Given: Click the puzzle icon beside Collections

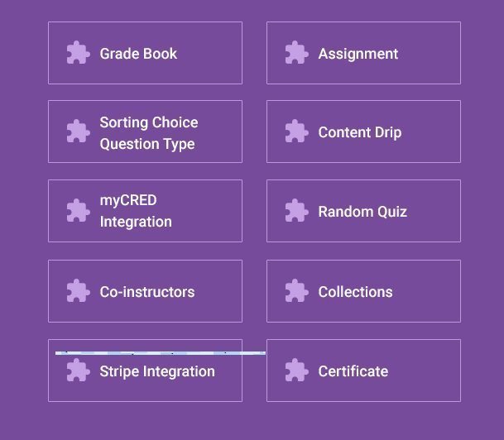Looking at the screenshot, I should [296, 290].
